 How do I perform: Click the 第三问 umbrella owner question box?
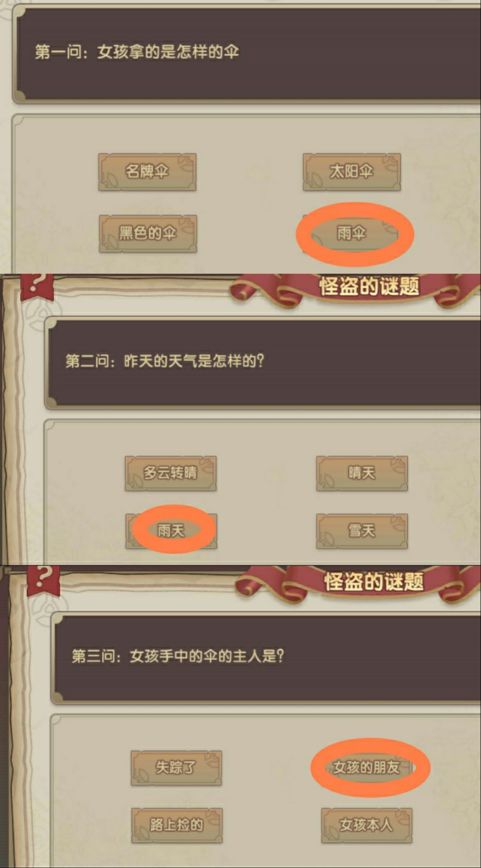click(x=266, y=658)
